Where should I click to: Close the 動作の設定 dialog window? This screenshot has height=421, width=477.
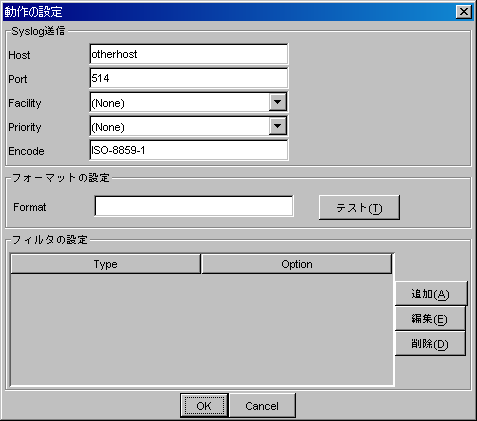464,12
